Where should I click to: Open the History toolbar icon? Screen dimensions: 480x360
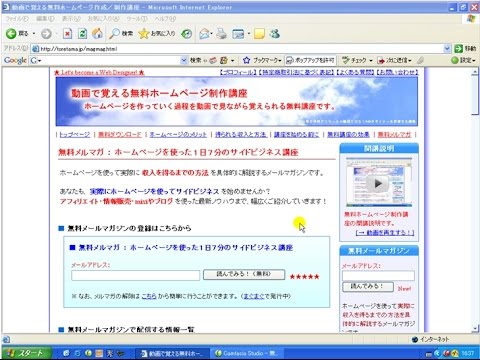tap(187, 33)
